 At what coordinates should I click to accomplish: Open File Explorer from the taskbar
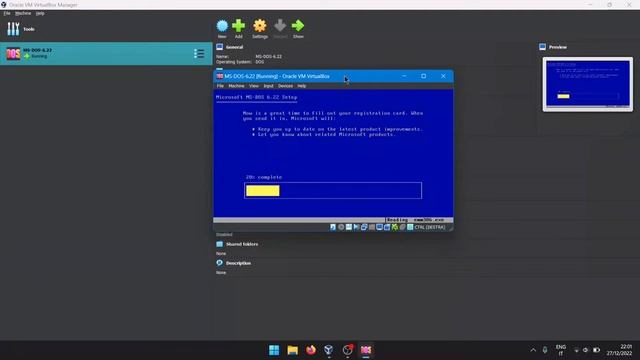click(x=292, y=350)
